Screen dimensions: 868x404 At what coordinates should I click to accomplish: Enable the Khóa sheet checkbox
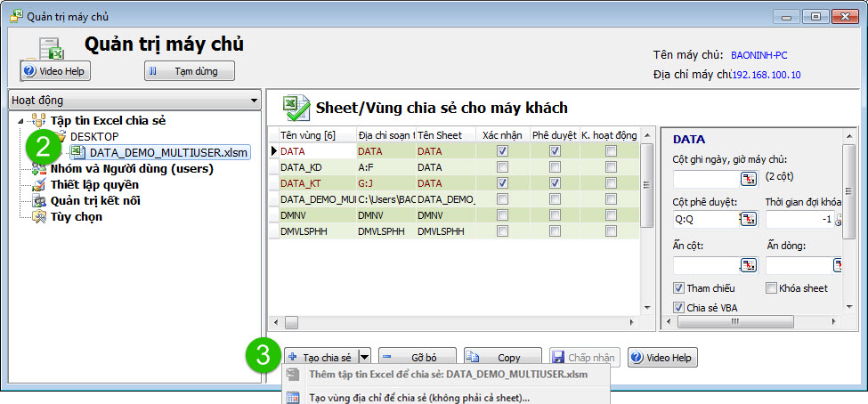[772, 288]
